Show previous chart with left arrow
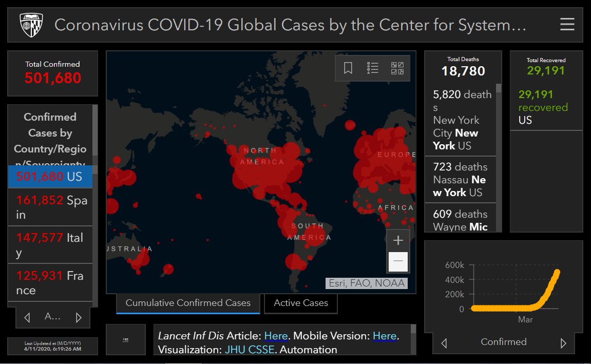Screen dimensions: 591x364 (x=444, y=343)
